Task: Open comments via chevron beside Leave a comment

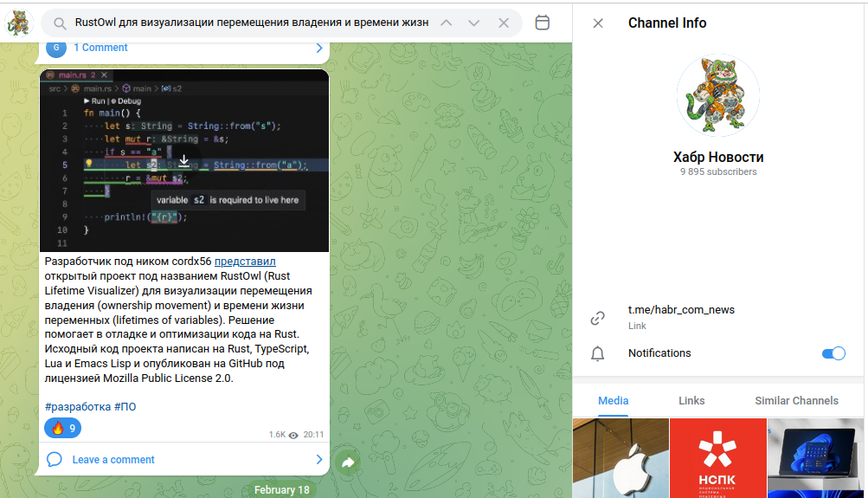Action: [x=318, y=459]
